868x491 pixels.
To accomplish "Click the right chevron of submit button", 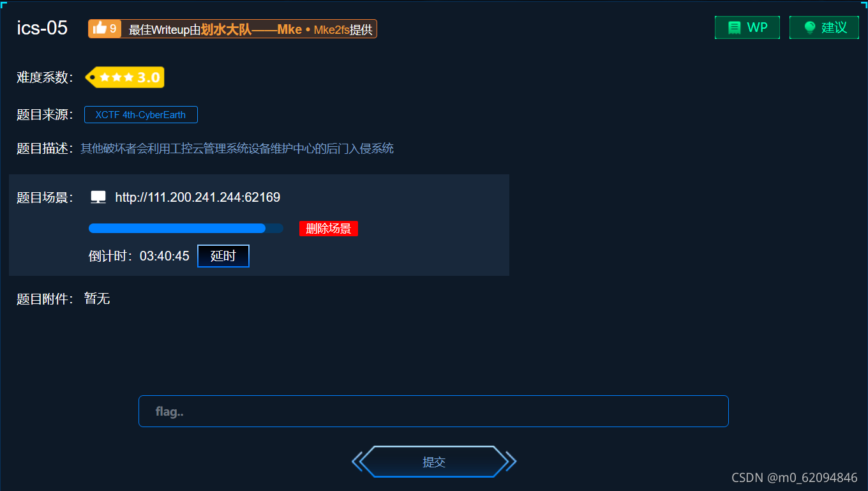I will click(x=511, y=462).
